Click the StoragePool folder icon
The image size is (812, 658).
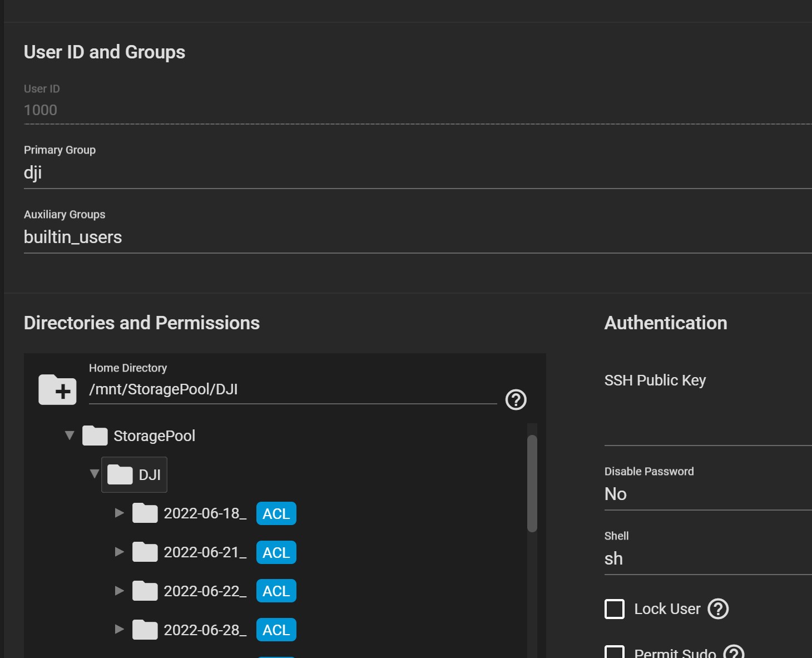tap(95, 436)
